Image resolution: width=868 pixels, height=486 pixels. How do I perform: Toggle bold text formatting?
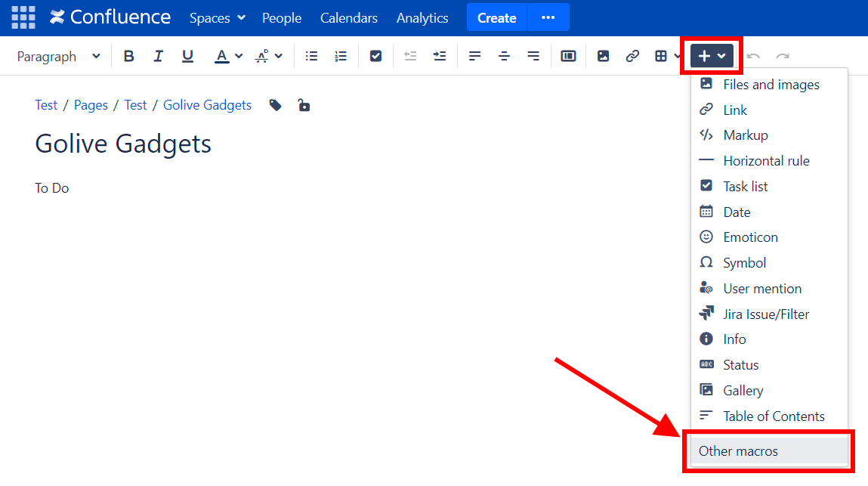(x=129, y=56)
